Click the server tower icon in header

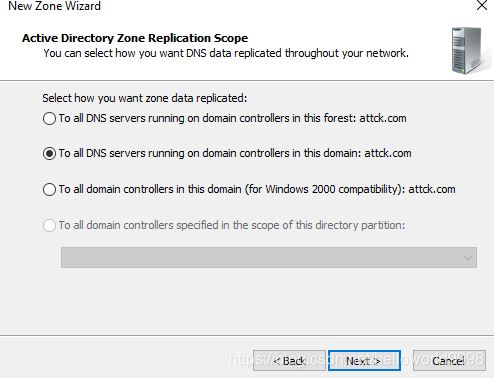[467, 51]
